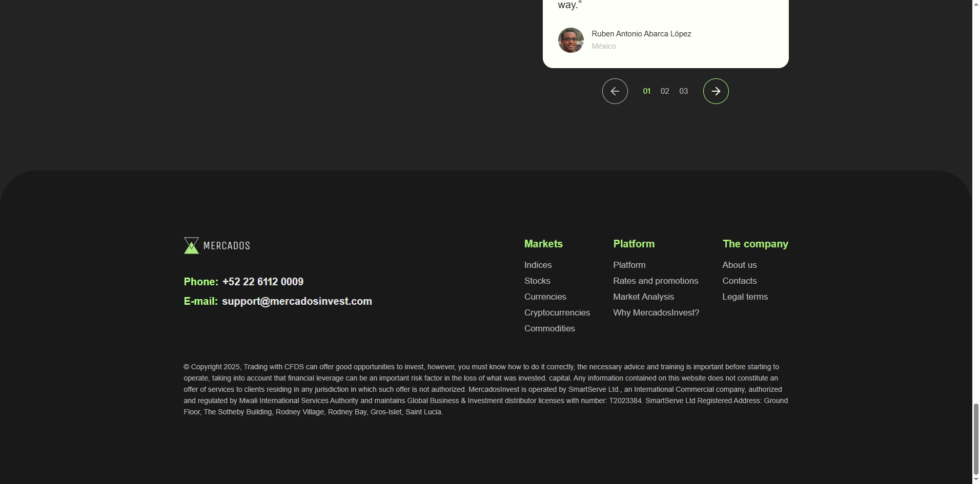Click the Markets column heading
Viewport: 980px width, 484px height.
click(x=543, y=244)
